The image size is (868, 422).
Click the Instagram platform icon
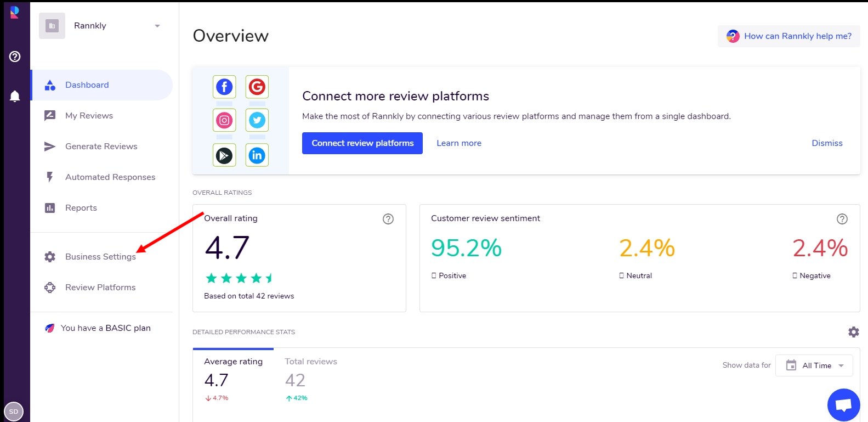tap(224, 120)
